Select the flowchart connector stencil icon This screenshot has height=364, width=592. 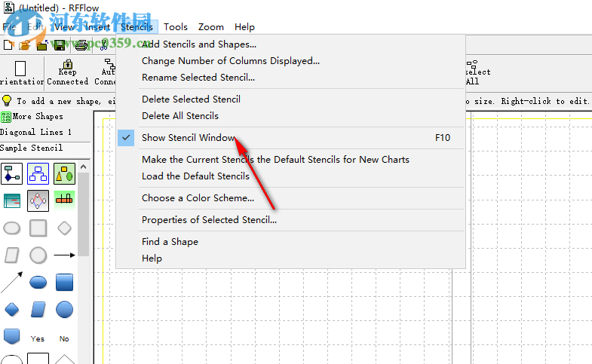point(12,174)
